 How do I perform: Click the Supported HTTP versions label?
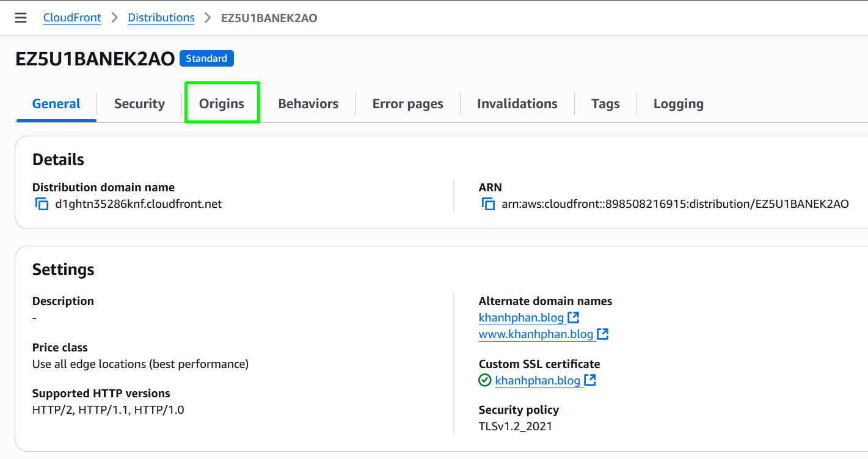coord(101,394)
